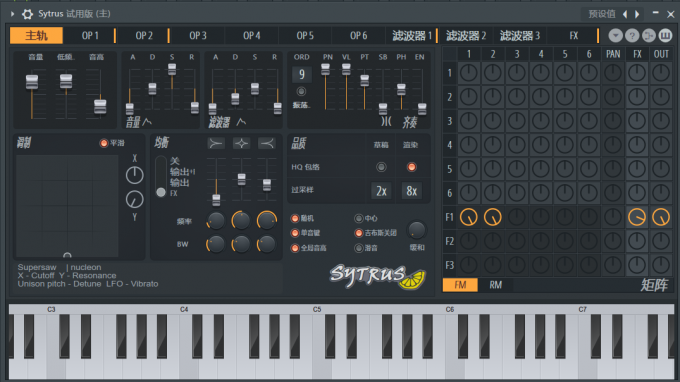The image size is (680, 382).
Task: Enable the 中心 center option
Action: pyautogui.click(x=359, y=219)
